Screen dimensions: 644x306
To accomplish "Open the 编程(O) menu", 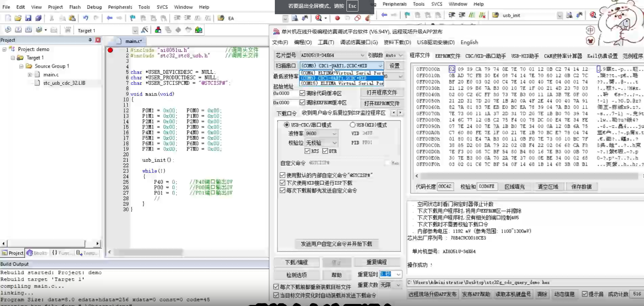I will [303, 42].
